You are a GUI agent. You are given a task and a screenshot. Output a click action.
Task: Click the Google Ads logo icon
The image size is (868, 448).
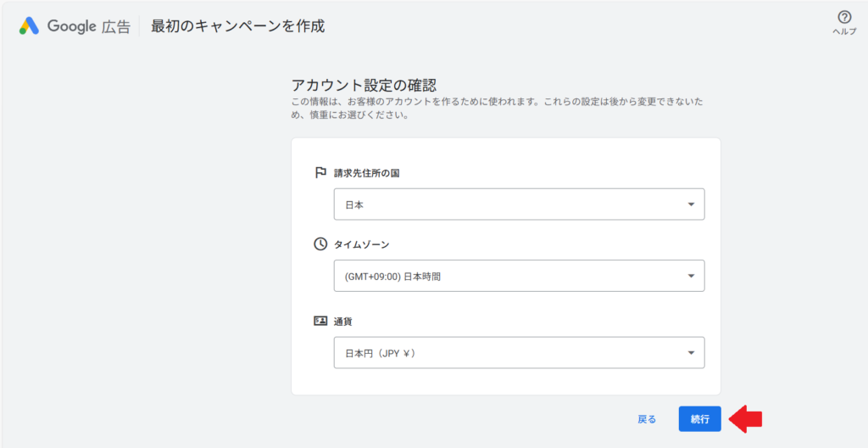point(30,26)
